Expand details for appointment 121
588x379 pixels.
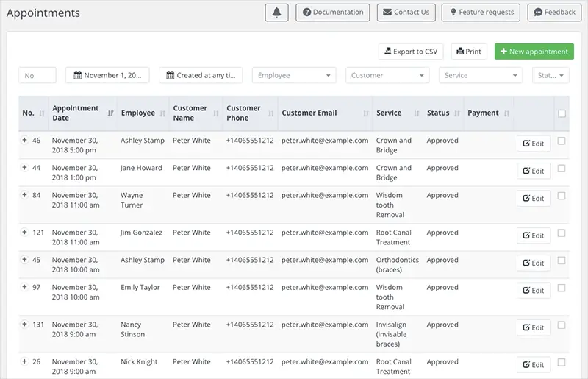pos(24,232)
